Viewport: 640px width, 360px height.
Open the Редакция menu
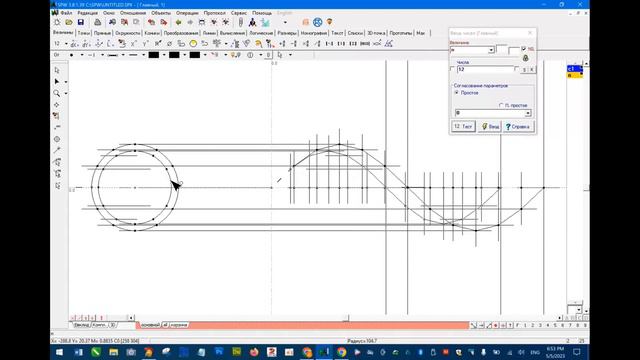point(87,13)
